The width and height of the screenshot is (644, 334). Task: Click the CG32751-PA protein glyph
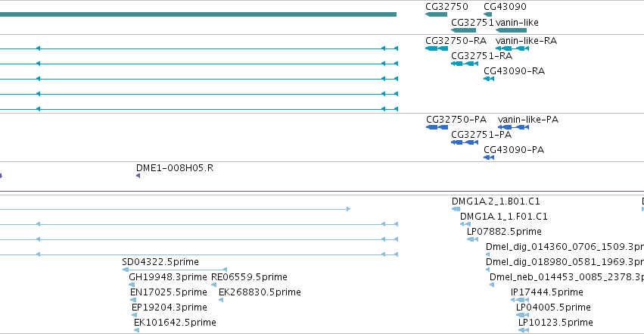[x=465, y=142]
